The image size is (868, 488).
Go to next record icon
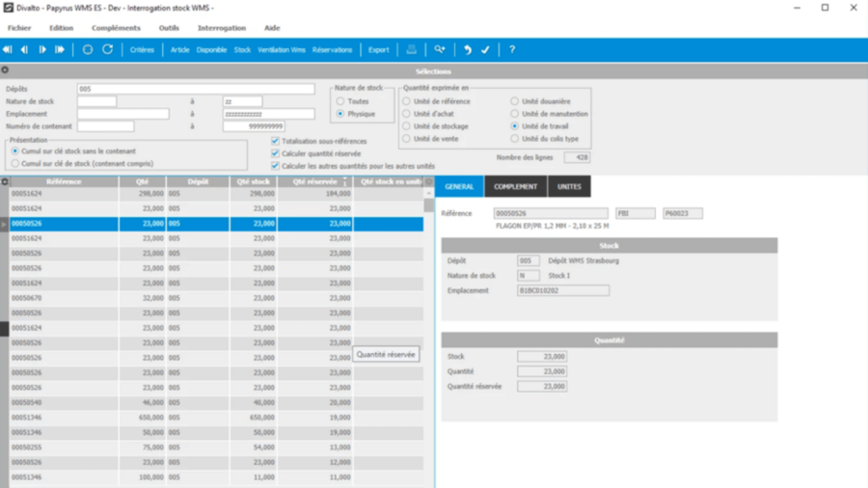point(42,50)
